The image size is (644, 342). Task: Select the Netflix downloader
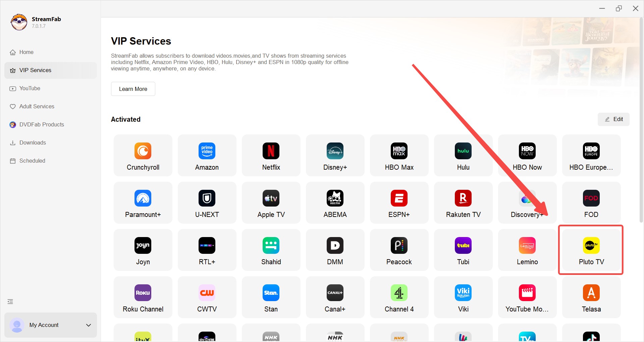pyautogui.click(x=271, y=155)
